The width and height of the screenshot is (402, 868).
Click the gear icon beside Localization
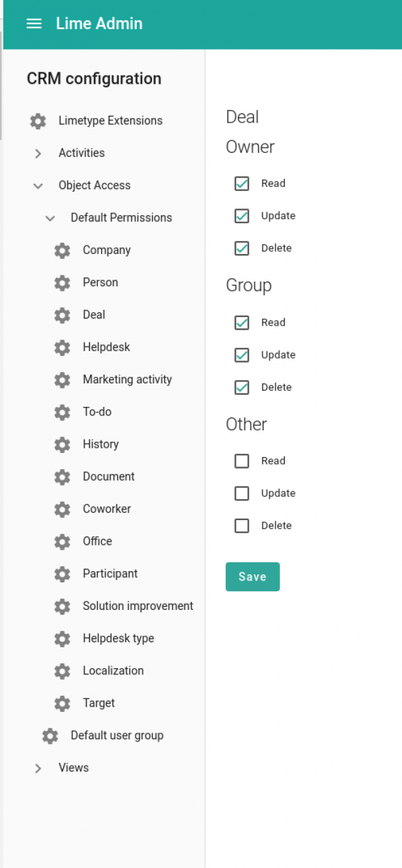[62, 671]
